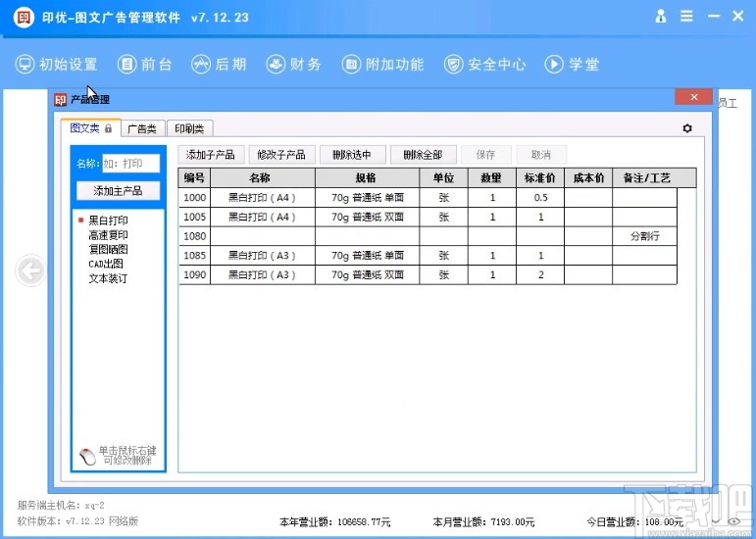This screenshot has width=756, height=539.
Task: Click the shield icon beside 安全中心
Action: (x=453, y=64)
